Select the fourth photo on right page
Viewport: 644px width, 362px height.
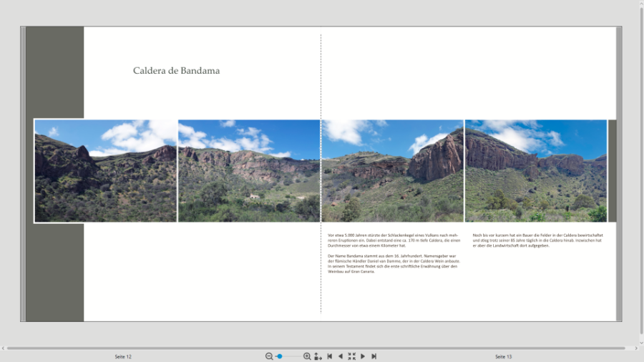pyautogui.click(x=536, y=171)
